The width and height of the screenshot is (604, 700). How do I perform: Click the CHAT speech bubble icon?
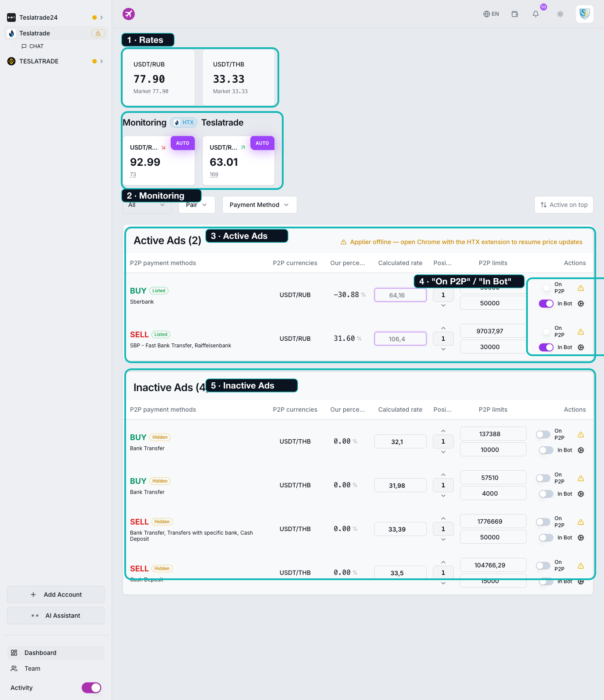click(x=24, y=46)
